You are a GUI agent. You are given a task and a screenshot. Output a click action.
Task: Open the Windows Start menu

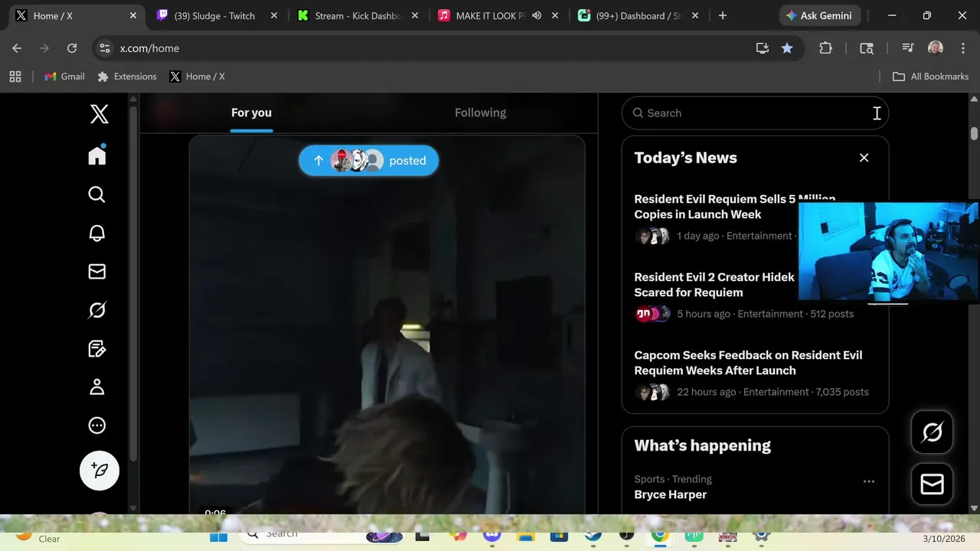(218, 536)
